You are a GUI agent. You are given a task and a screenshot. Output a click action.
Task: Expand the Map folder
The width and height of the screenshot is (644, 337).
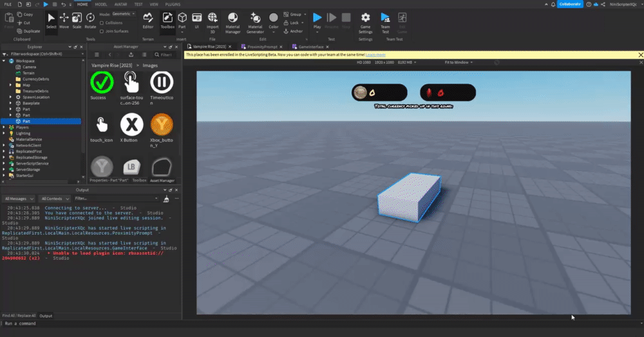11,86
